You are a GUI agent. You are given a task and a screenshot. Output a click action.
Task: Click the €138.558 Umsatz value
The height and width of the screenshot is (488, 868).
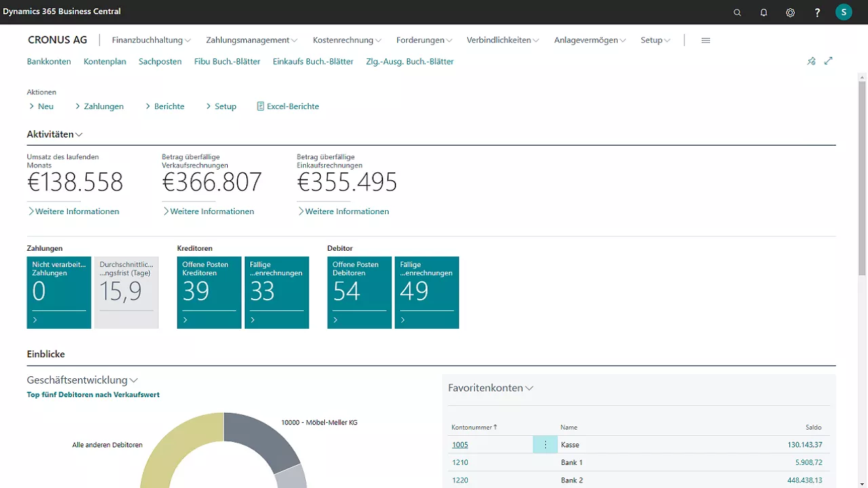pyautogui.click(x=75, y=182)
